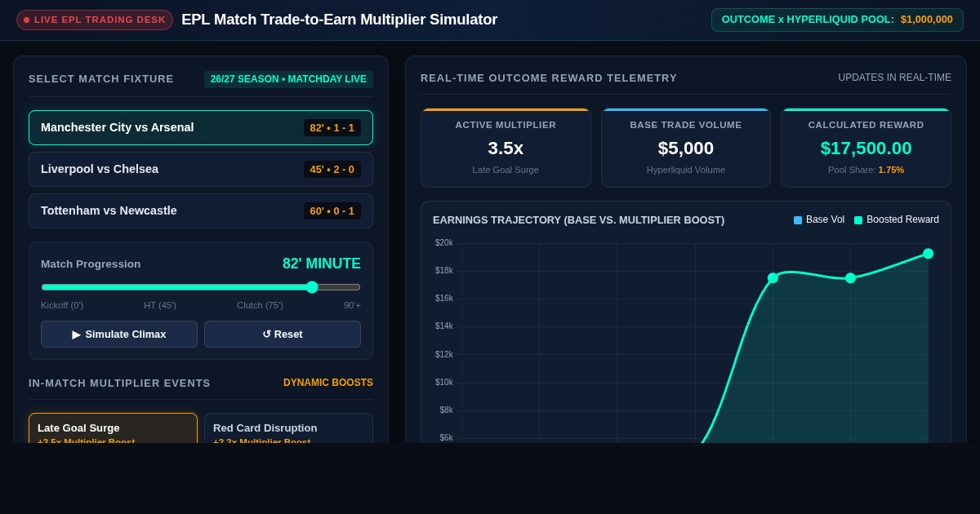The image size is (980, 514).
Task: Click the Calculated Reward card
Action: tap(866, 148)
